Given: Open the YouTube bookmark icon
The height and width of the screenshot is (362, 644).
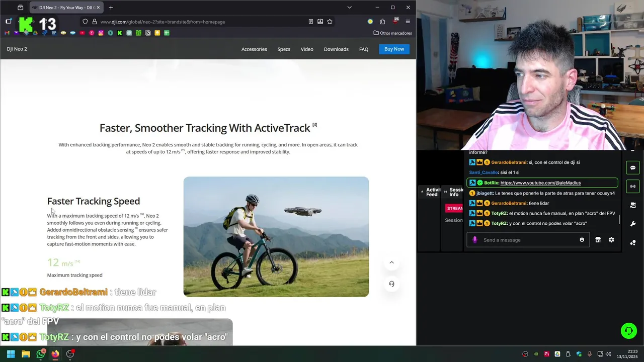Looking at the screenshot, I should (x=82, y=33).
